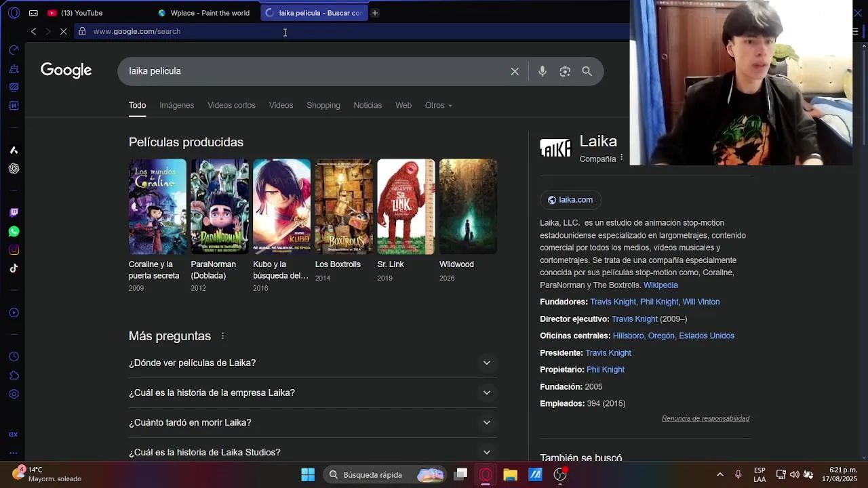This screenshot has height=488, width=868.
Task: Show hidden system tray icons
Action: [719, 474]
